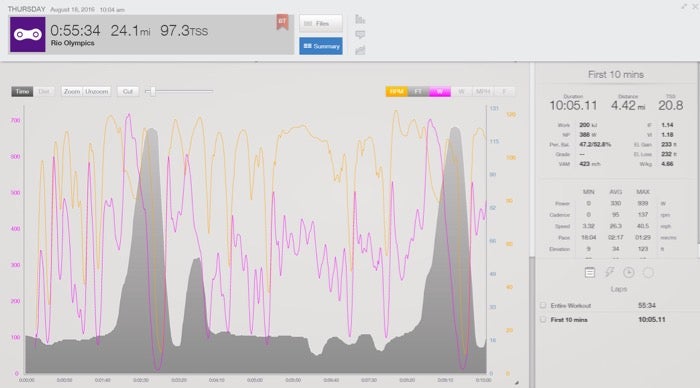This screenshot has height=388, width=700.
Task: Check the First 10 mins lap checkbox
Action: (543, 320)
